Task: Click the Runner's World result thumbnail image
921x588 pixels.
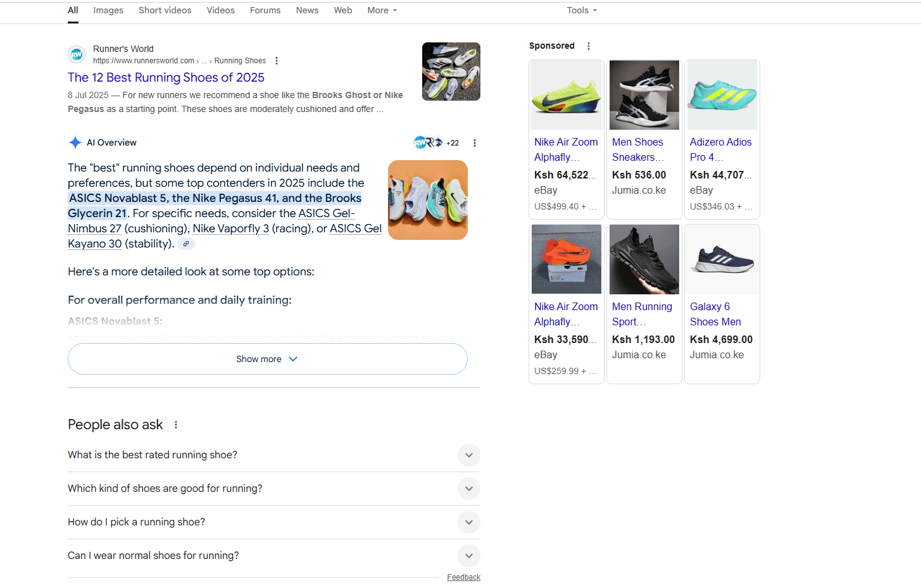Action: point(451,72)
